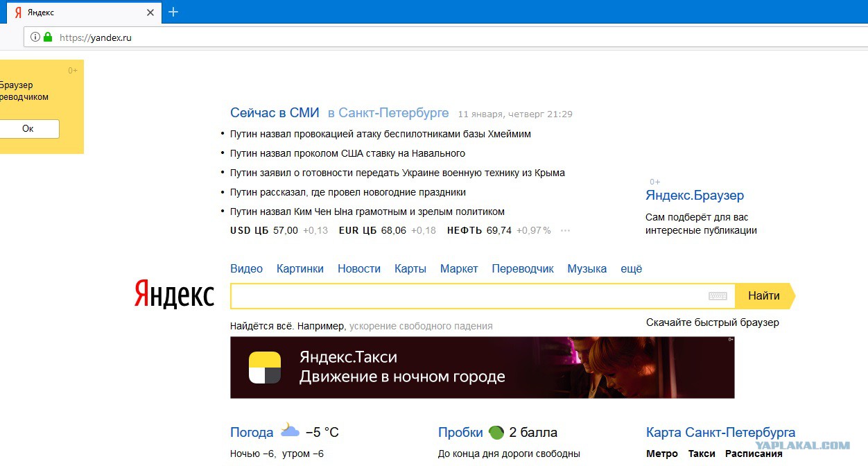
Task: Click Скачайте быстрый браузер link
Action: [x=713, y=322]
